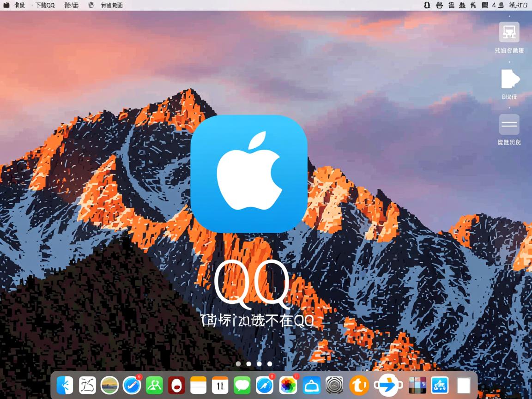
Task: Click the large blue Apple logo icon
Action: point(249,174)
